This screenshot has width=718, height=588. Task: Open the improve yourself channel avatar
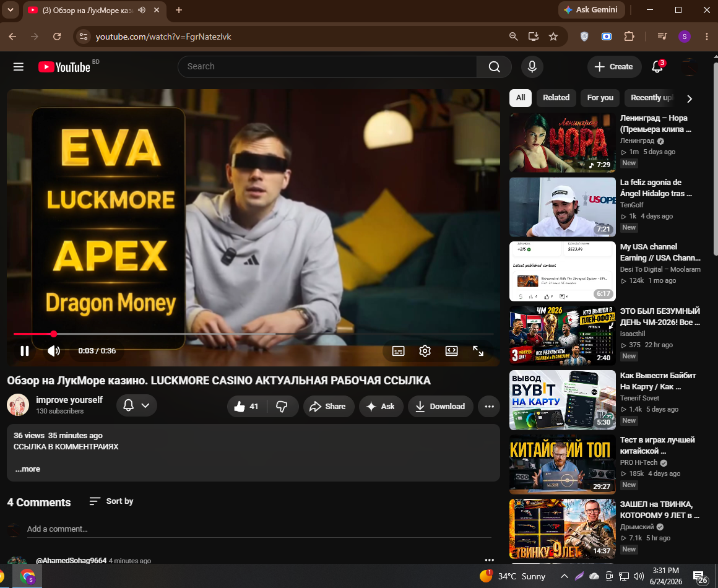click(18, 405)
